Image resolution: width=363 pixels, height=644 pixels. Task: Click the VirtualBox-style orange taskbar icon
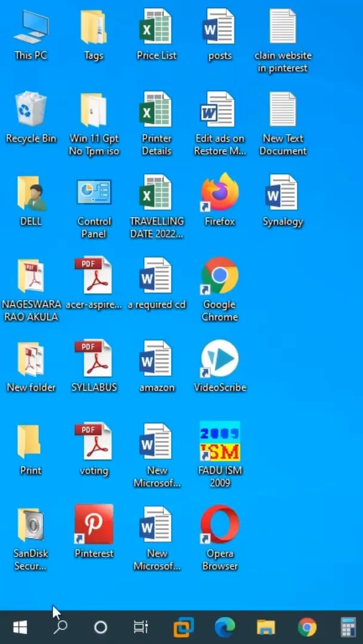(x=183, y=627)
